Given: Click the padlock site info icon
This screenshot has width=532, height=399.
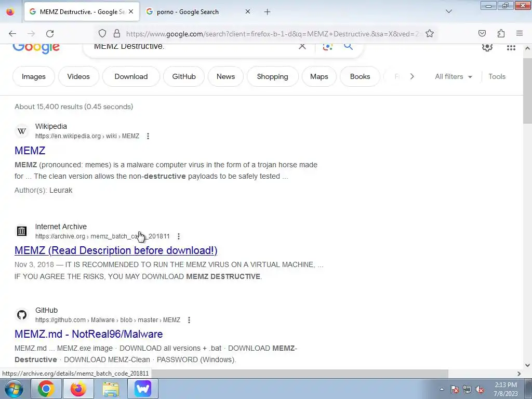Looking at the screenshot, I should (x=117, y=34).
